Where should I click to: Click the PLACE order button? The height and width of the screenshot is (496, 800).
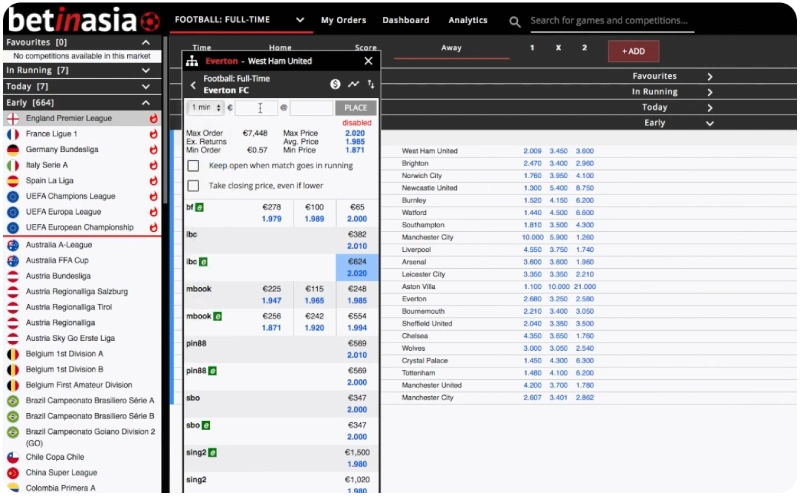point(356,108)
